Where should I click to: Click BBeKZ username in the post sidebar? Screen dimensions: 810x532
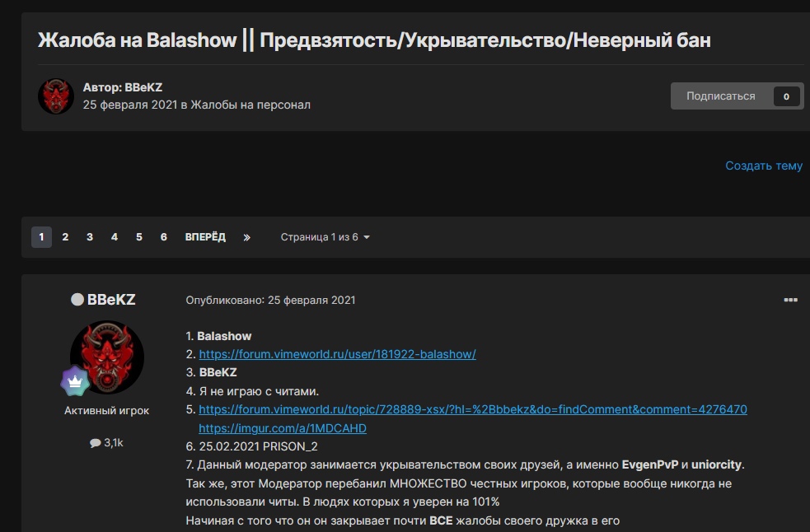pos(111,300)
